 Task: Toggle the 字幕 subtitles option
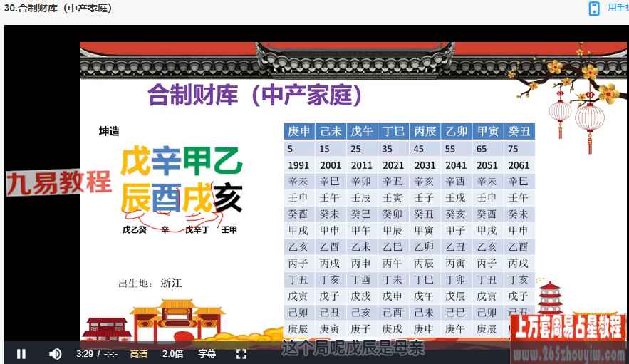[207, 354]
